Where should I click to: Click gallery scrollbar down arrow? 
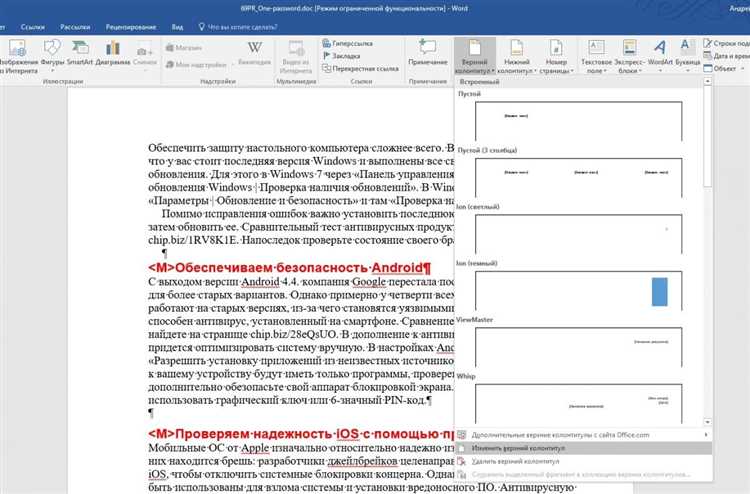(x=707, y=422)
